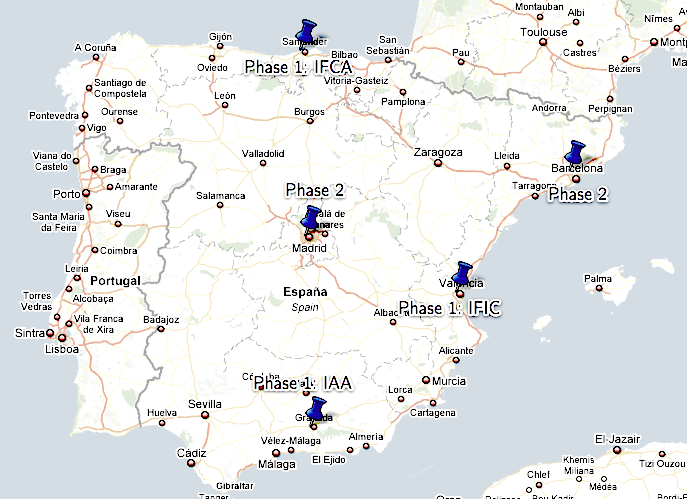Click the Toulouse city marker
This screenshot has width=687, height=499.
point(543,42)
